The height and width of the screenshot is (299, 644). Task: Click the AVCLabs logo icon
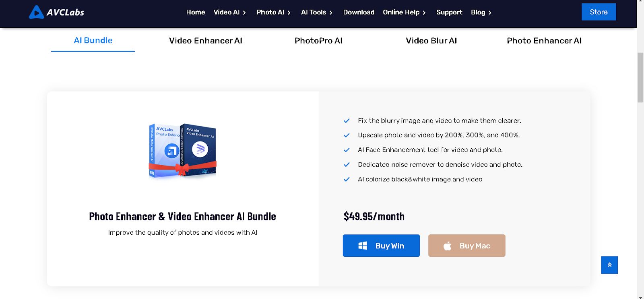click(x=36, y=12)
